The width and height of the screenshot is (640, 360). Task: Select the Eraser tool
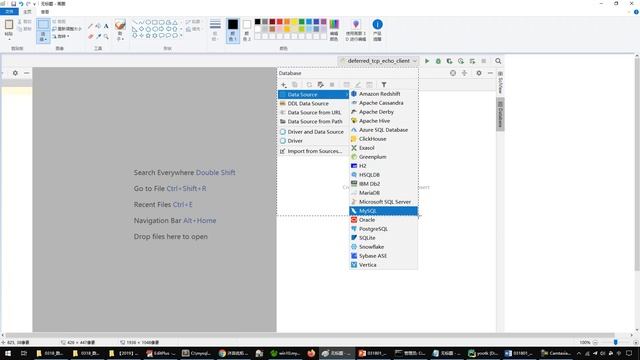coord(91,36)
